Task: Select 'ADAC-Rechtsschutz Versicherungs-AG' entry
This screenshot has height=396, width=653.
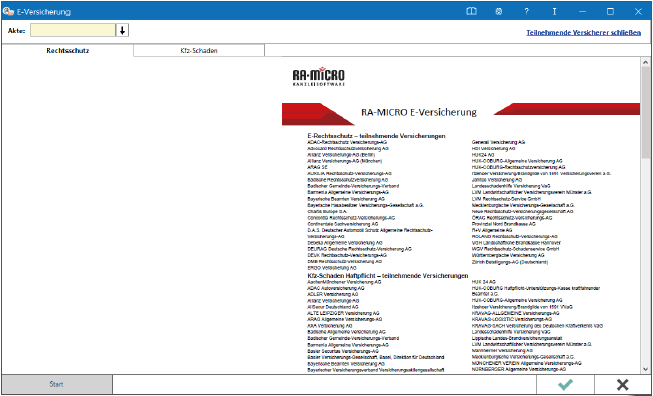Action: coord(347,142)
